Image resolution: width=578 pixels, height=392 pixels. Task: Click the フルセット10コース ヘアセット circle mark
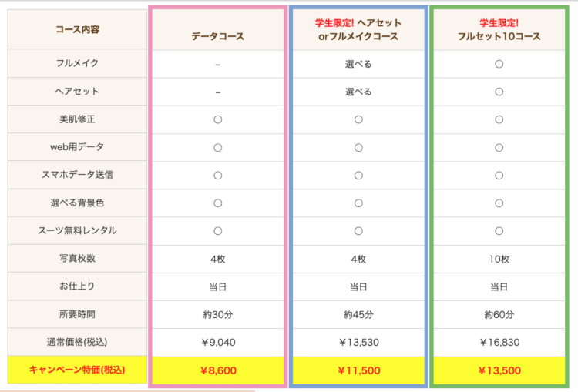click(x=499, y=92)
